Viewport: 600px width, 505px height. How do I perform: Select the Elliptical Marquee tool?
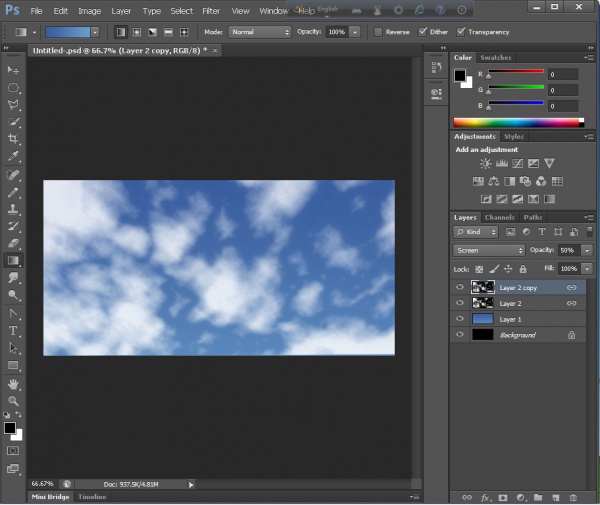tap(14, 87)
